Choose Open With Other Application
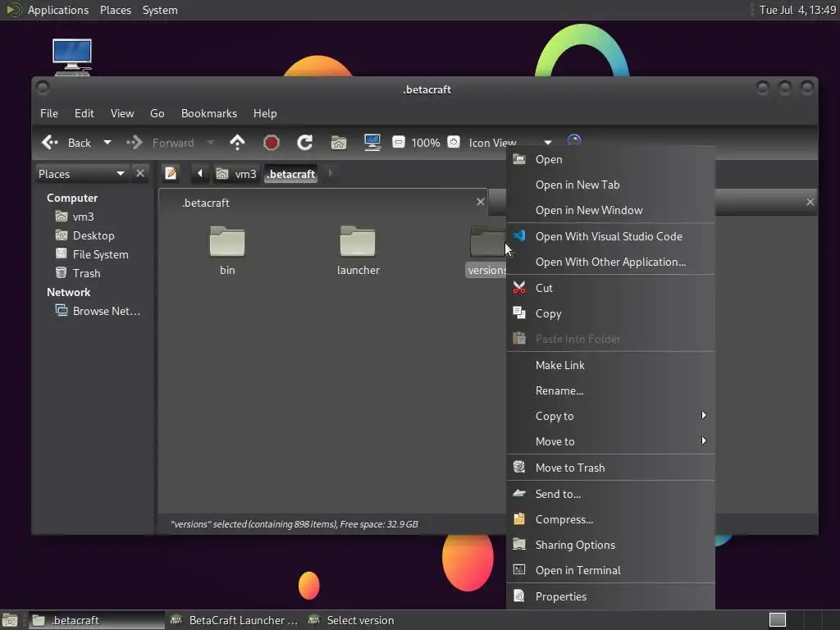 pyautogui.click(x=610, y=262)
